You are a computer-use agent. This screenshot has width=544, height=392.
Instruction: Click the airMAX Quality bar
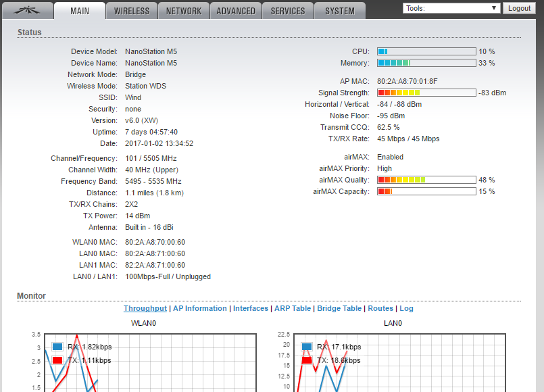pyautogui.click(x=426, y=180)
